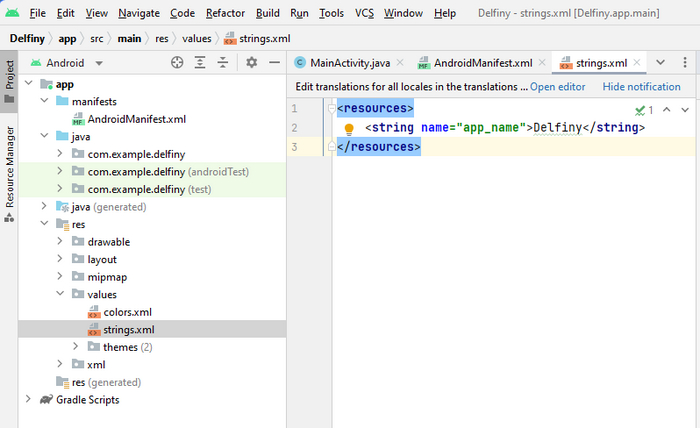
Task: Select colors.xml in the project tree
Action: pos(127,312)
